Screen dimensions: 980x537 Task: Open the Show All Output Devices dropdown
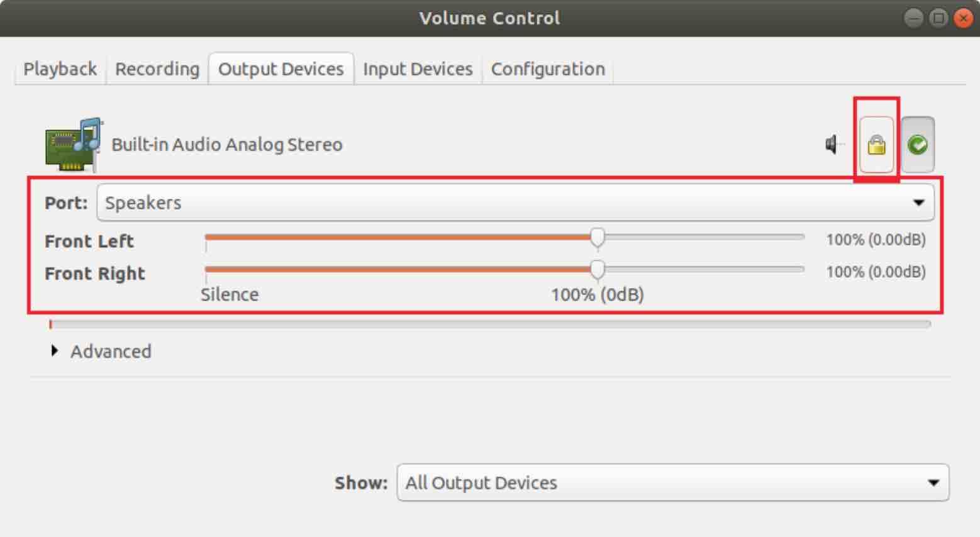(672, 482)
